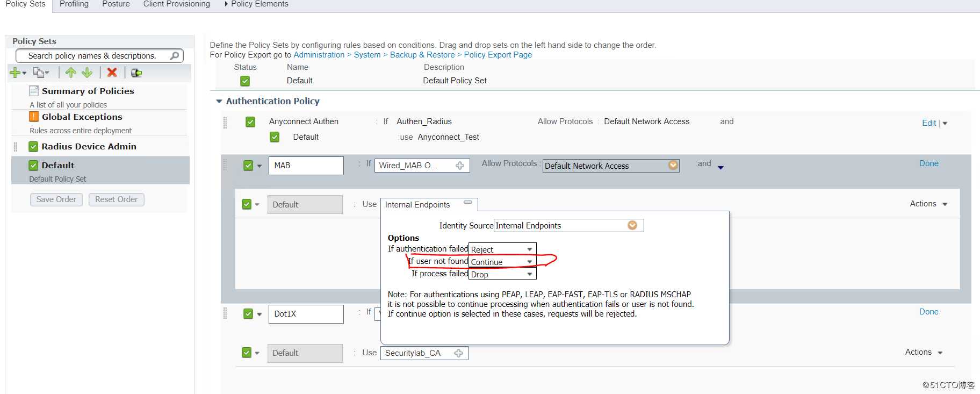Screen dimensions: 980x394
Task: Click the Dot1X rule name field
Action: [306, 314]
